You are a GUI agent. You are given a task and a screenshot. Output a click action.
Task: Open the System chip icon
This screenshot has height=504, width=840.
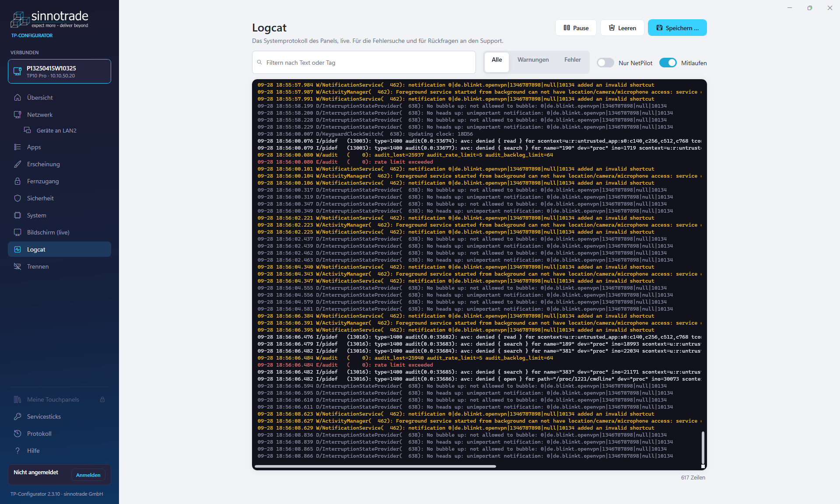(17, 215)
